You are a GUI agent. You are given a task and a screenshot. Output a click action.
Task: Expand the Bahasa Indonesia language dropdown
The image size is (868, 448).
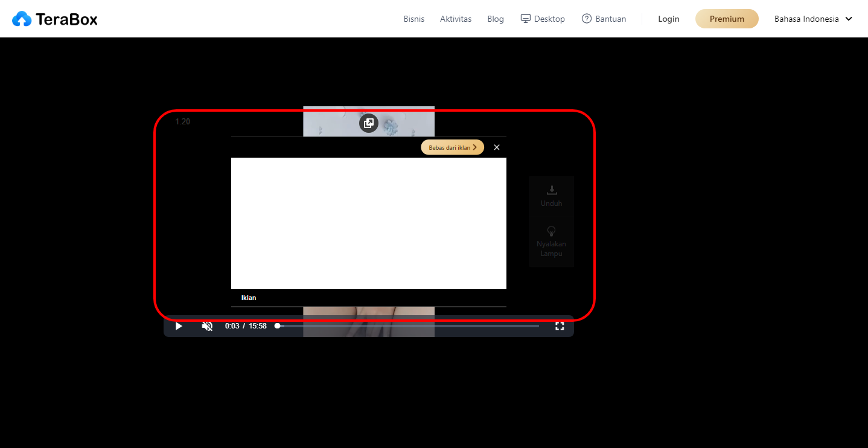812,19
